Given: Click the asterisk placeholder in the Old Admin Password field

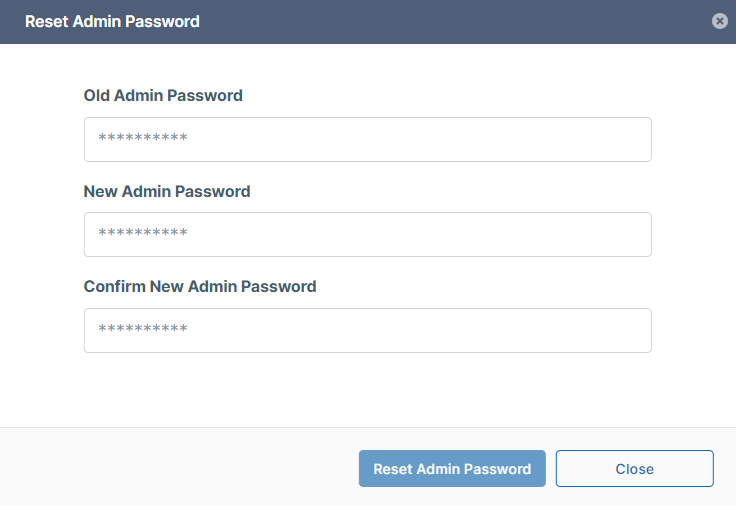Looking at the screenshot, I should pyautogui.click(x=143, y=139).
